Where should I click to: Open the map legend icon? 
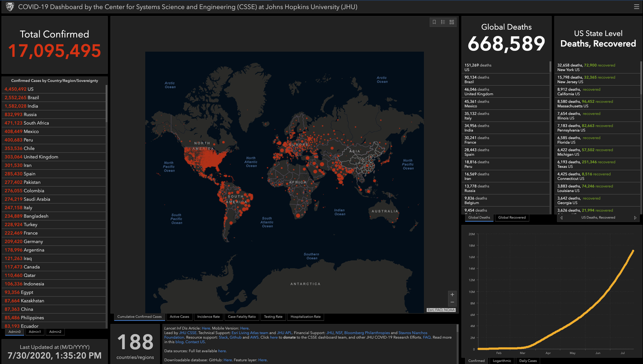click(443, 22)
